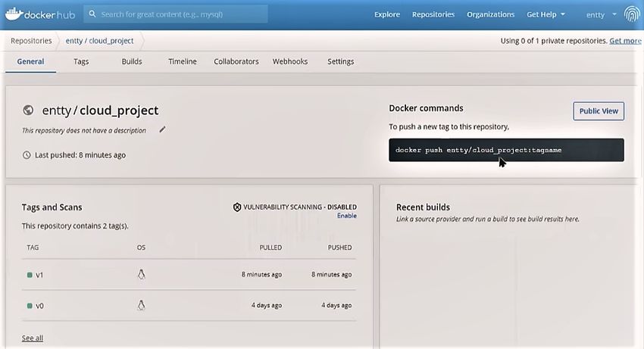Screen dimensions: 644x349
Task: Click the entty / cloud_project breadcrumb
Action: click(99, 41)
